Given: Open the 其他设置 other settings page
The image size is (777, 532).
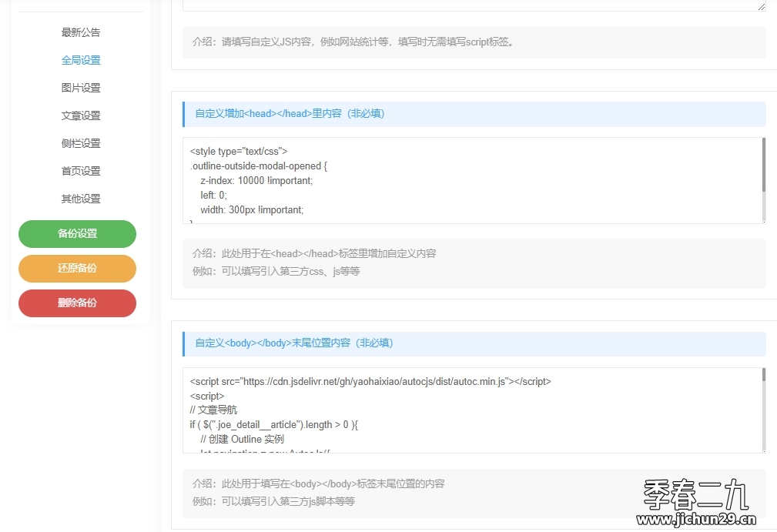Looking at the screenshot, I should pyautogui.click(x=81, y=198).
